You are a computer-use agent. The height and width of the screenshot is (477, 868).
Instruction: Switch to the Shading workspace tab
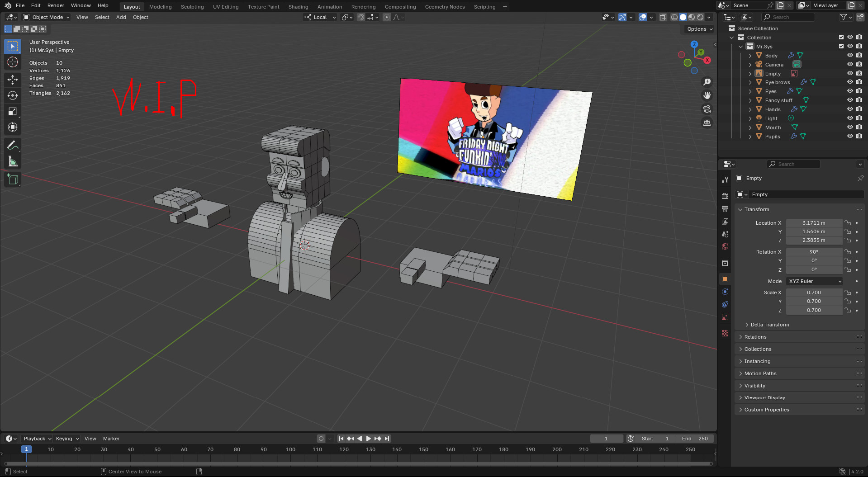(298, 7)
